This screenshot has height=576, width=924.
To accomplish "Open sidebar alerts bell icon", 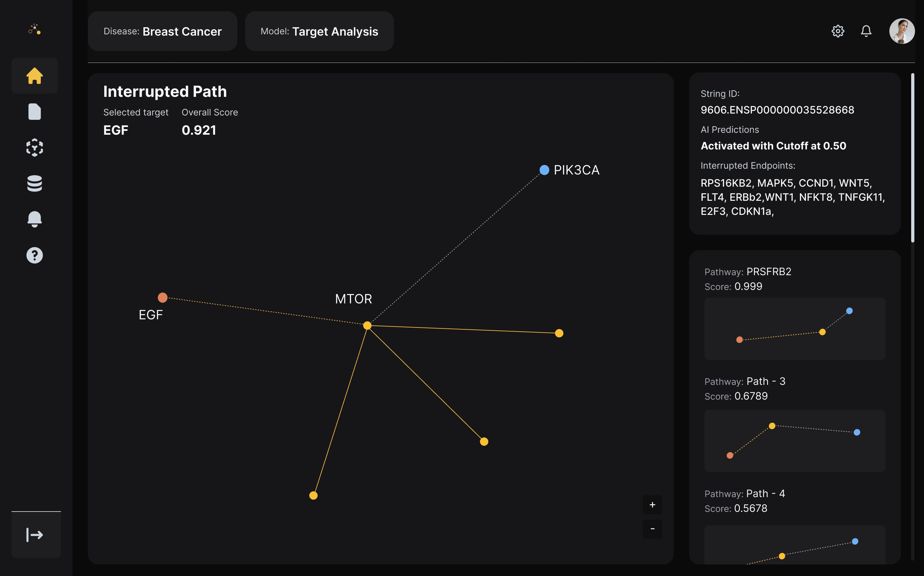I will click(34, 219).
